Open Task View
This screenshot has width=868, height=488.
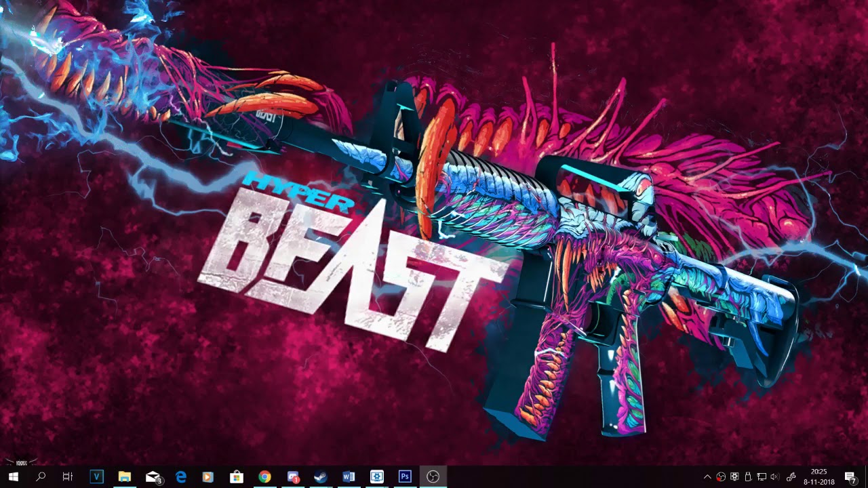[67, 476]
